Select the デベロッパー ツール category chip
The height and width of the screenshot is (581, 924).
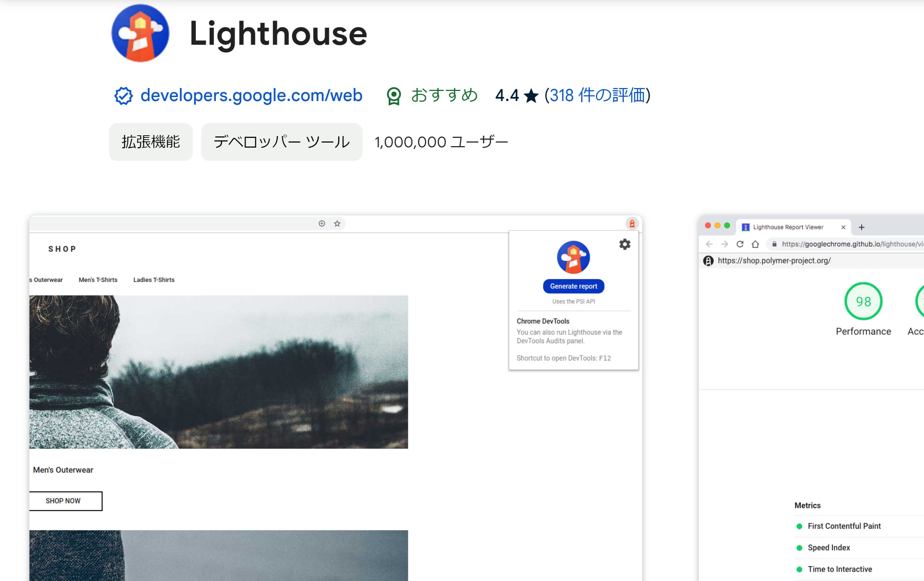click(x=282, y=142)
